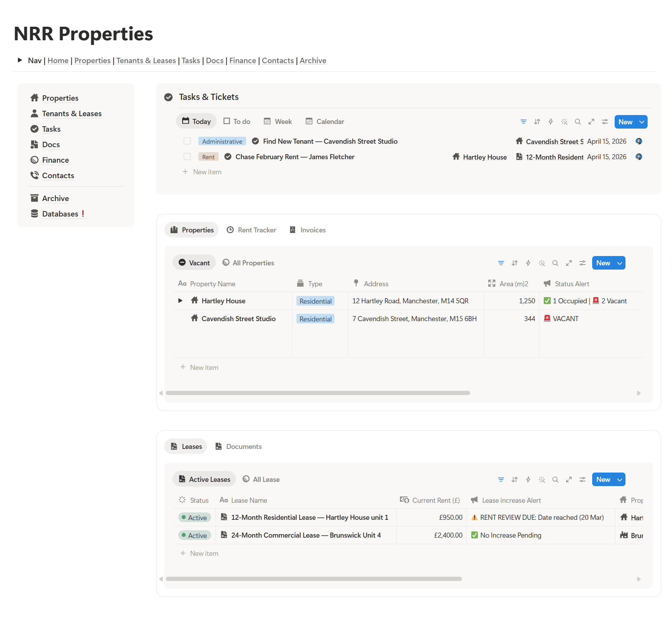Viewport: 672px width, 624px height.
Task: Sort the Active Leases table
Action: pyautogui.click(x=515, y=479)
